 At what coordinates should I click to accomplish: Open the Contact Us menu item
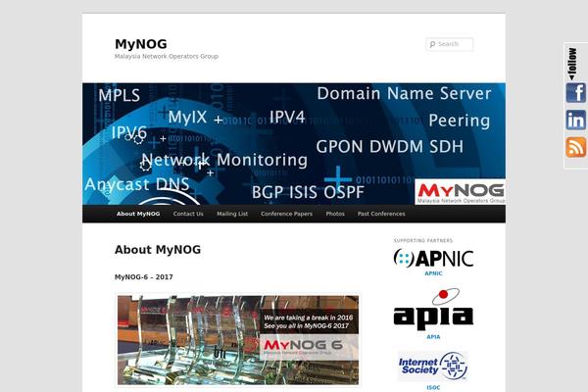(188, 214)
